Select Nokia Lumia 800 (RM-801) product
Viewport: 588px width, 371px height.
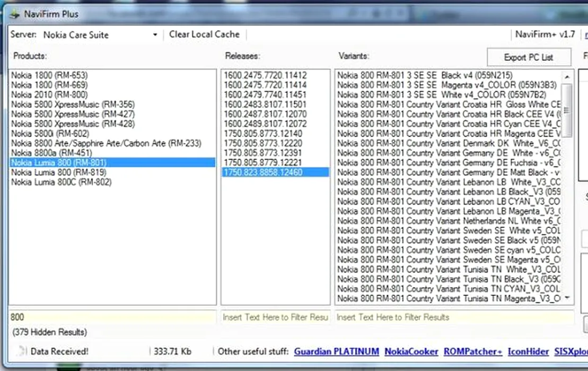[x=112, y=163]
